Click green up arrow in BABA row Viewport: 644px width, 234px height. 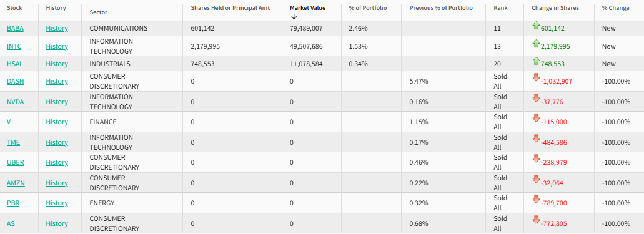click(535, 26)
